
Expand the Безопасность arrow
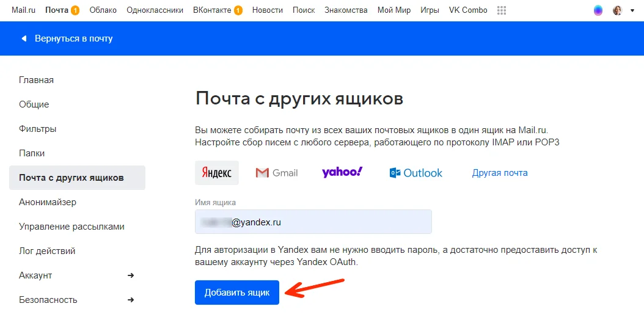coord(131,299)
